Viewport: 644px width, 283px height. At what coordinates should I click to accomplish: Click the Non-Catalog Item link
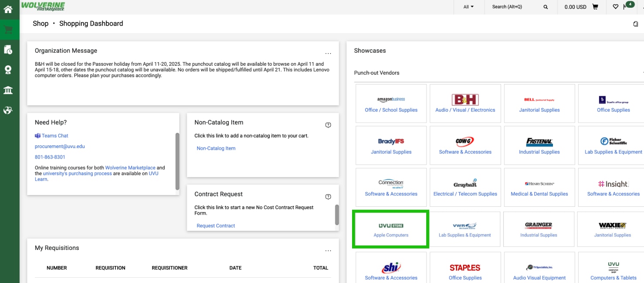click(x=216, y=148)
